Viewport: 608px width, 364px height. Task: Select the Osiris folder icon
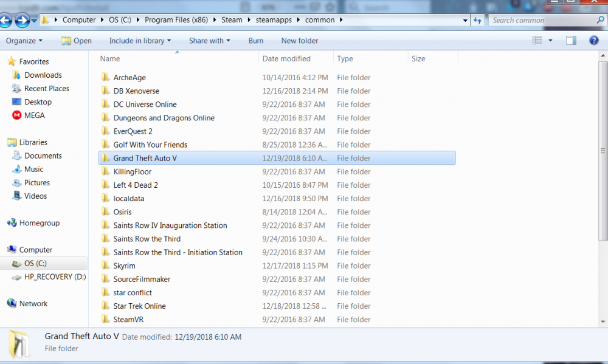105,211
